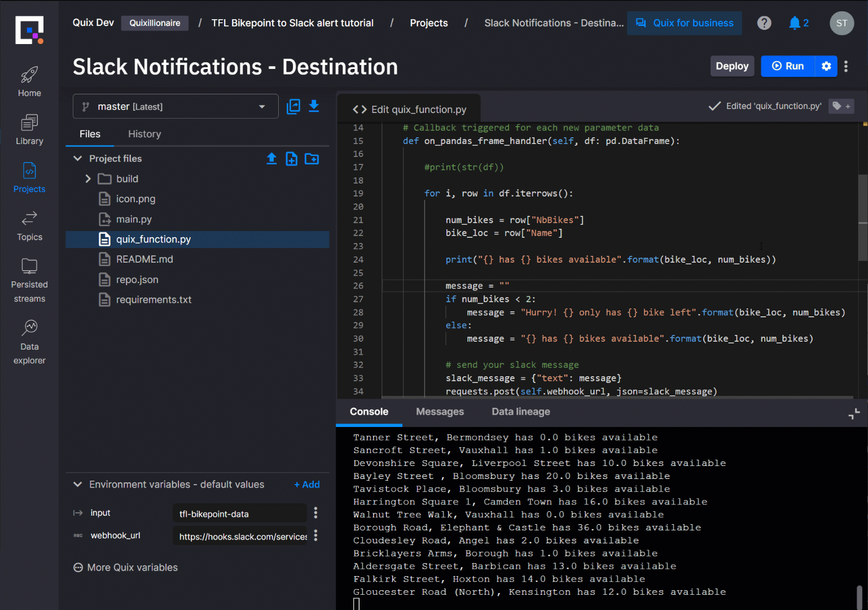This screenshot has width=868, height=610.
Task: Select quix_function.py in file tree
Action: (x=198, y=239)
